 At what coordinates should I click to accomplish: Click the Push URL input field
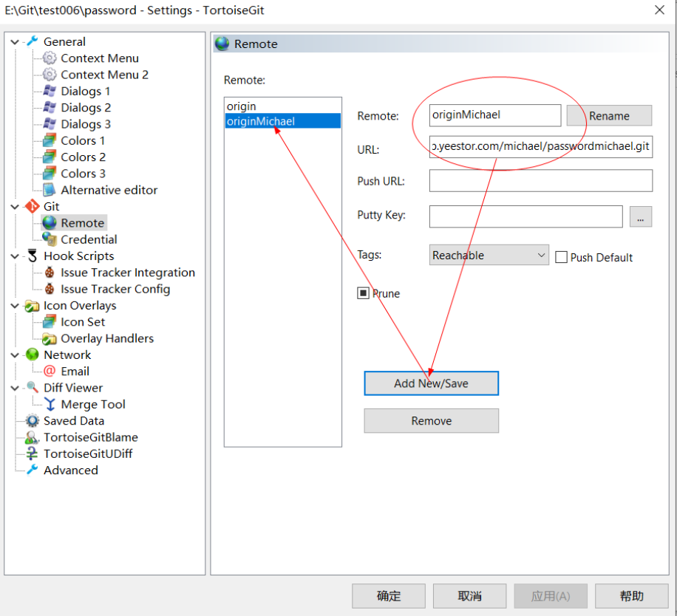click(x=540, y=180)
